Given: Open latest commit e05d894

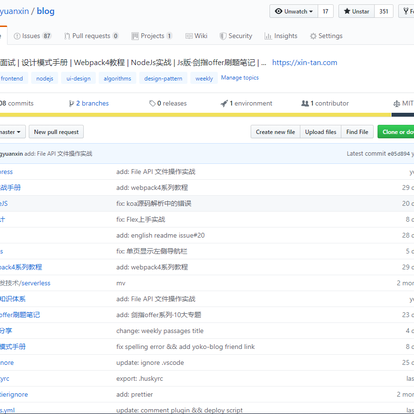Looking at the screenshot, I should (x=399, y=154).
